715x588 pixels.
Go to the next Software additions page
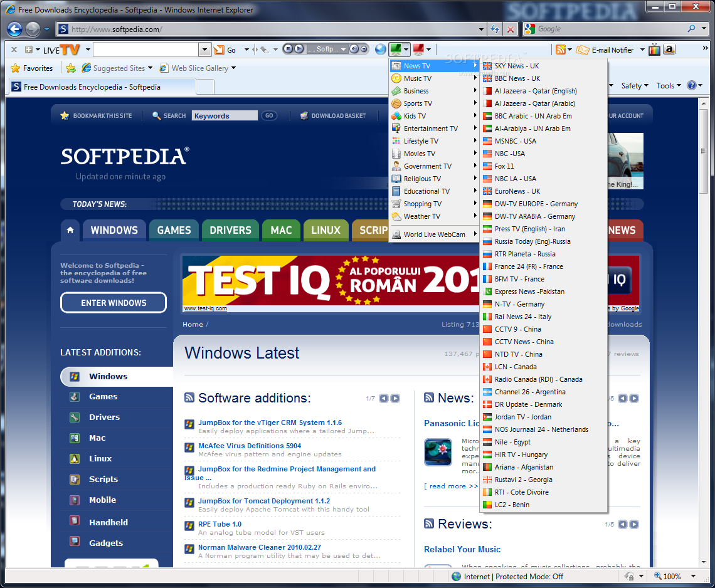pos(395,399)
